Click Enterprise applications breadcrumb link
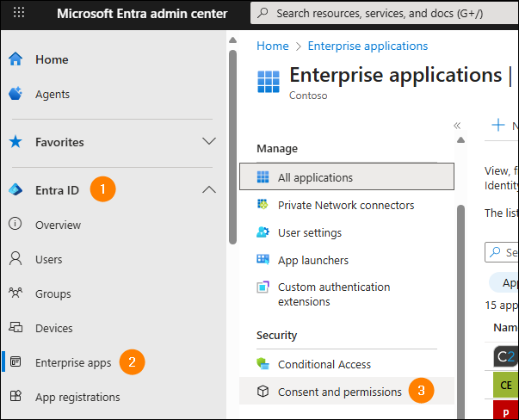Image resolution: width=519 pixels, height=420 pixels. click(369, 46)
